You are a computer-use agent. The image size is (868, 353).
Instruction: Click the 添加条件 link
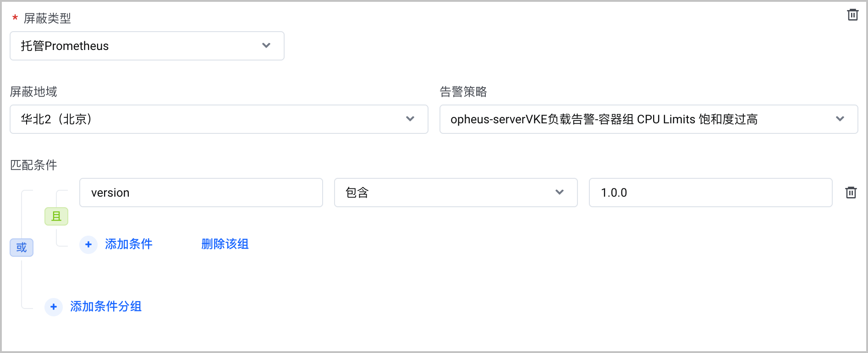coord(129,244)
